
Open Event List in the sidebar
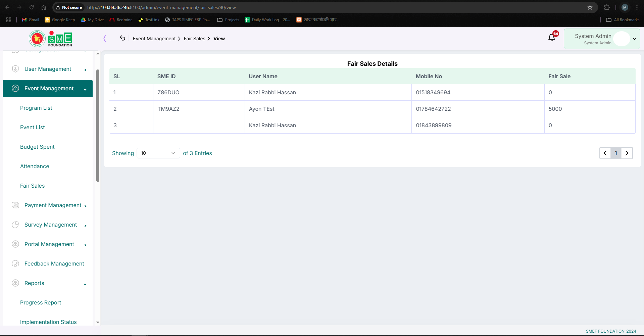[33, 127]
